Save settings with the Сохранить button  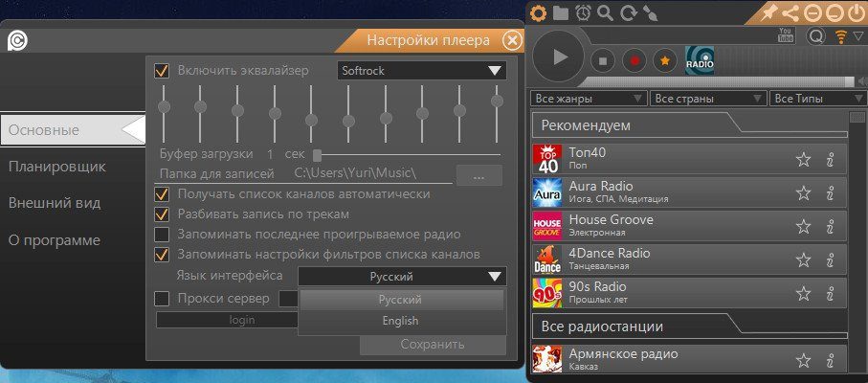tap(433, 345)
